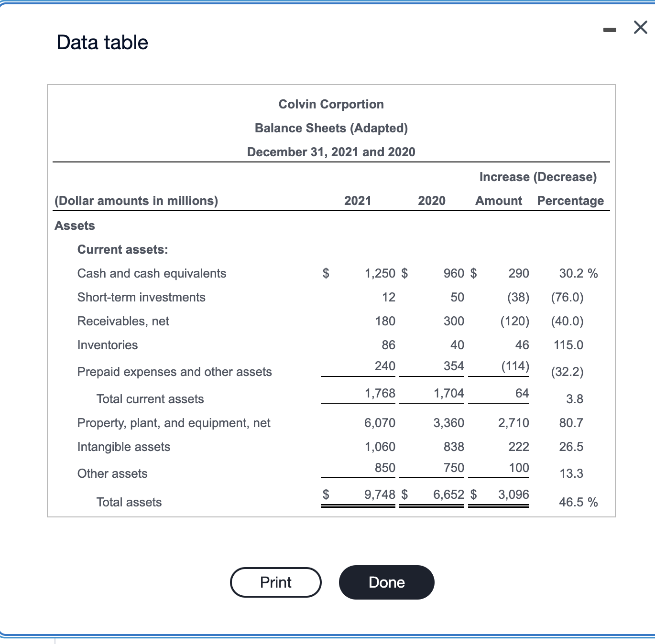Close the Data table dialog
This screenshot has height=644, width=655.
click(x=639, y=28)
